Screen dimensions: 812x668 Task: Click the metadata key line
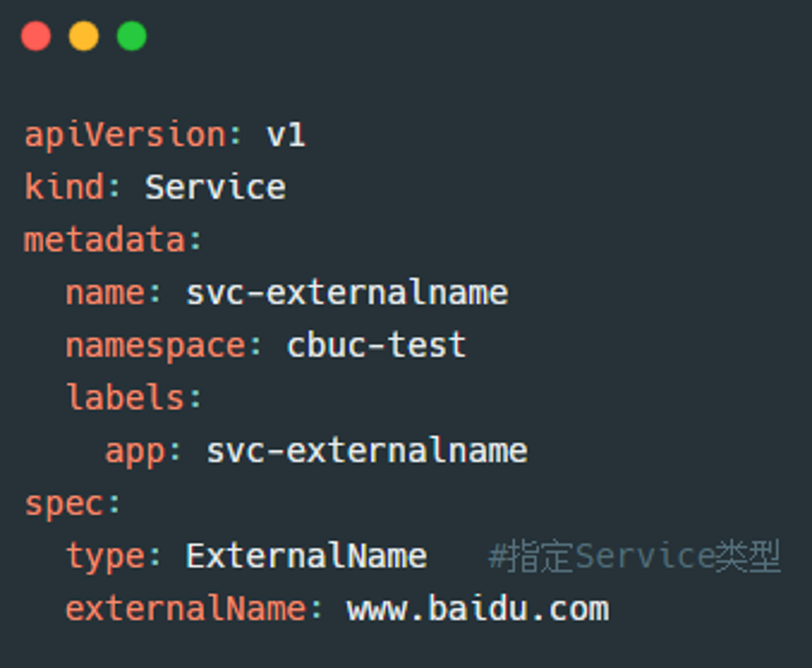pyautogui.click(x=113, y=239)
